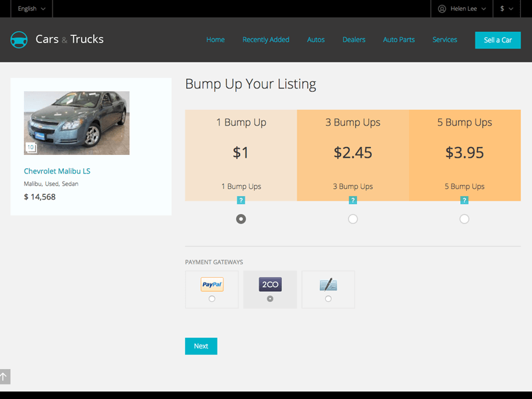This screenshot has width=532, height=399.
Task: Go to the Home page
Action: pos(215,40)
